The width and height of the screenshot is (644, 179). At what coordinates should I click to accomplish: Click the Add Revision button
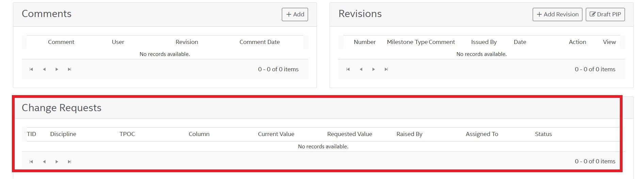click(x=557, y=14)
